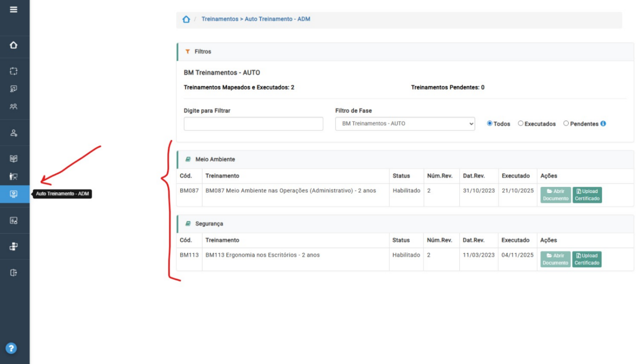
Task: Open the Filtro de Fase dropdown
Action: coord(405,123)
